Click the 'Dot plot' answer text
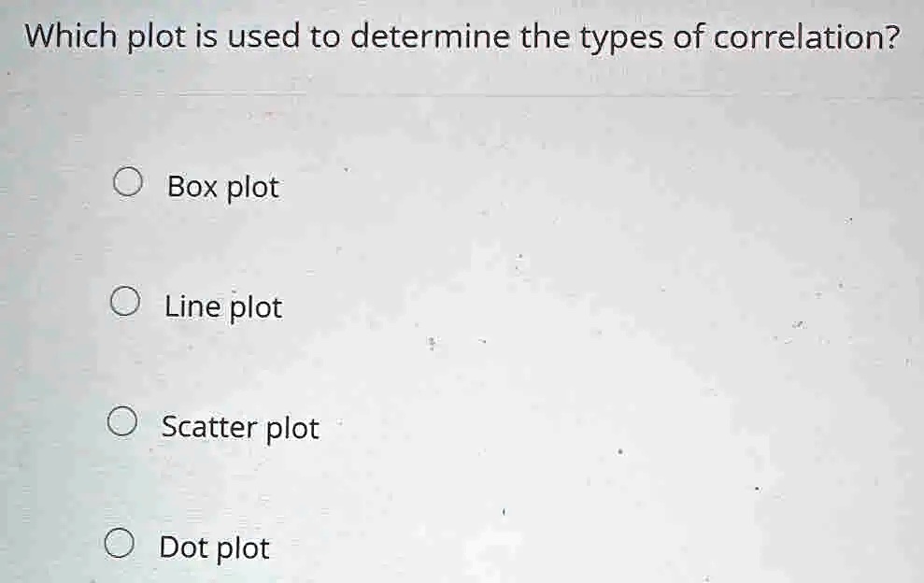This screenshot has height=583, width=924. [215, 548]
